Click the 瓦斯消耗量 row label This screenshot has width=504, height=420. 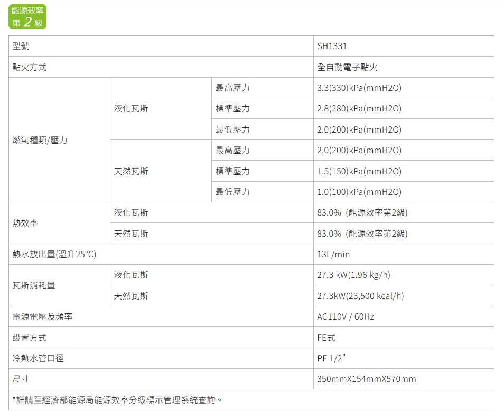click(34, 285)
